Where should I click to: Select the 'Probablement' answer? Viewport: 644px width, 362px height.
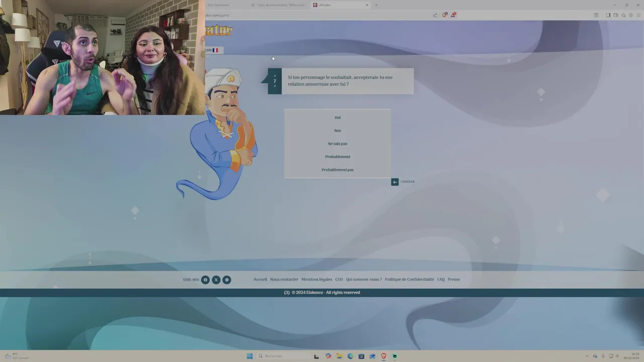click(338, 157)
